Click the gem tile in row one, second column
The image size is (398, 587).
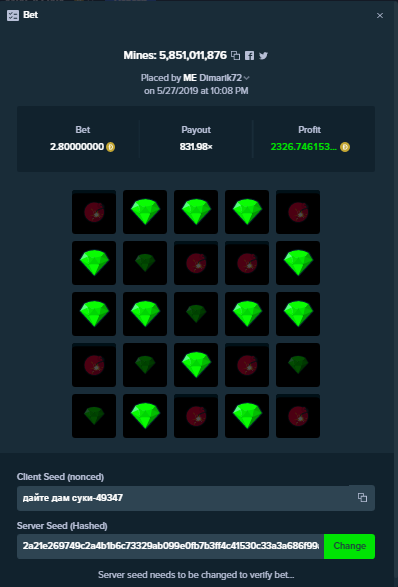[x=145, y=212]
